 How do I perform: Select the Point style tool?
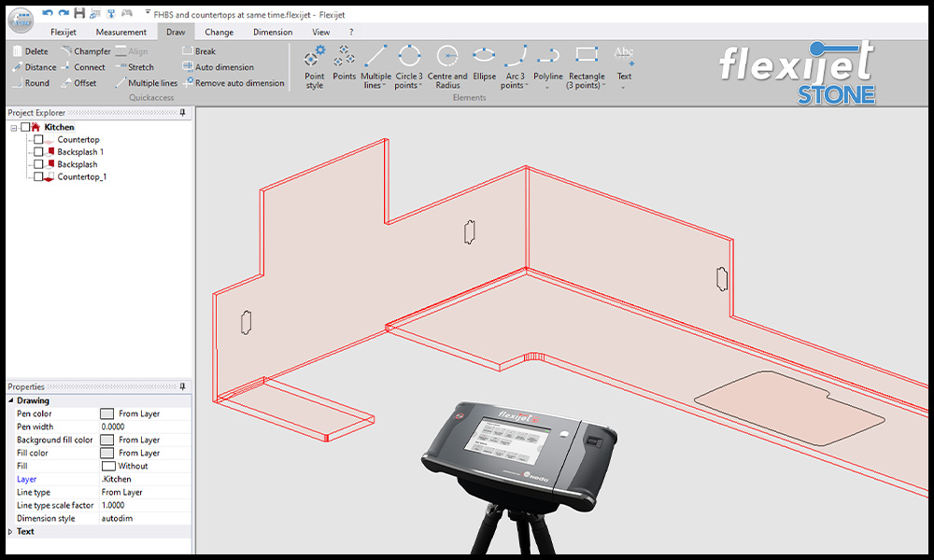pyautogui.click(x=315, y=65)
